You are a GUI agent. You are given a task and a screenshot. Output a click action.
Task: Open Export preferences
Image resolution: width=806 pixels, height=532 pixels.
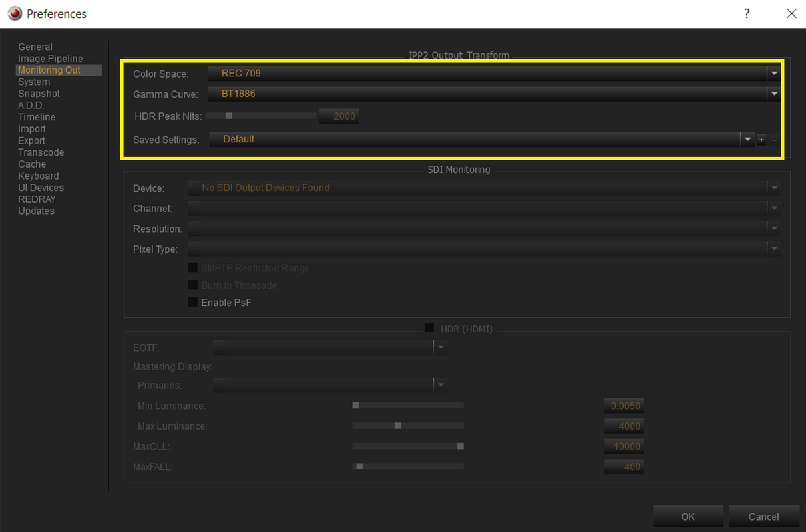32,140
